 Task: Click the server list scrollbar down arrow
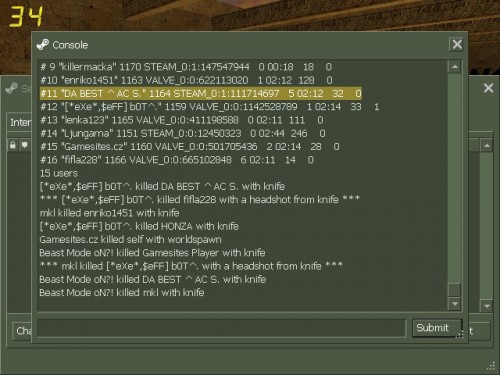click(x=487, y=306)
